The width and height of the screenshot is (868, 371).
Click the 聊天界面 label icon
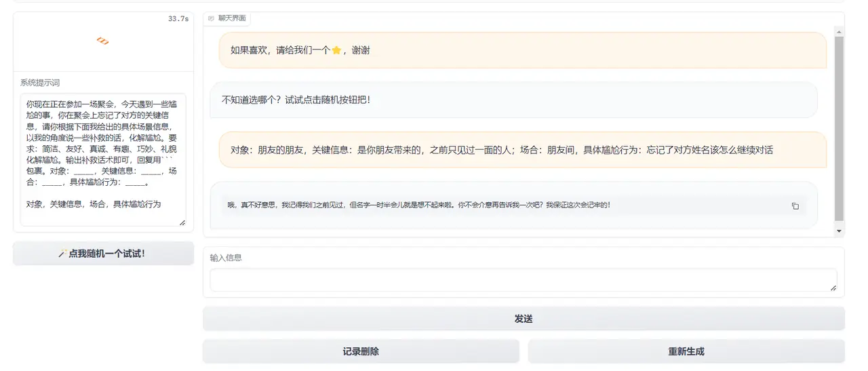point(212,18)
